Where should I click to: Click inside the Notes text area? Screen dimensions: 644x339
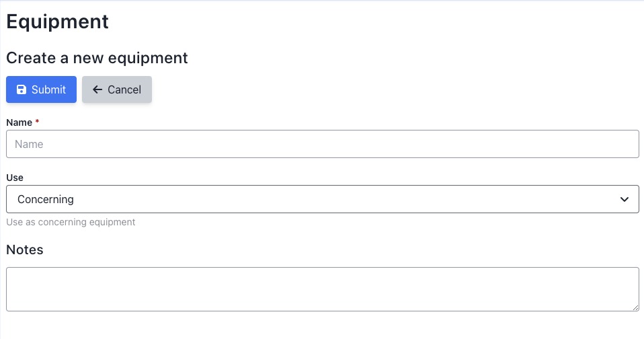click(x=322, y=289)
